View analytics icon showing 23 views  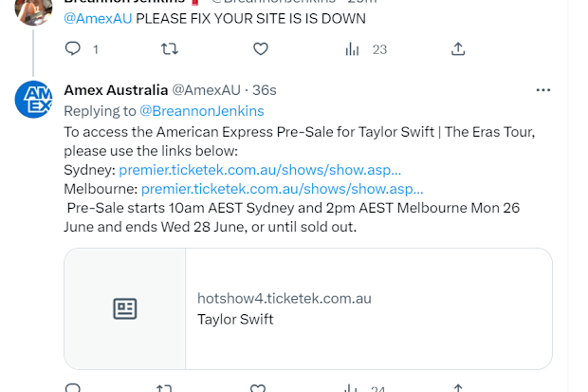(352, 49)
